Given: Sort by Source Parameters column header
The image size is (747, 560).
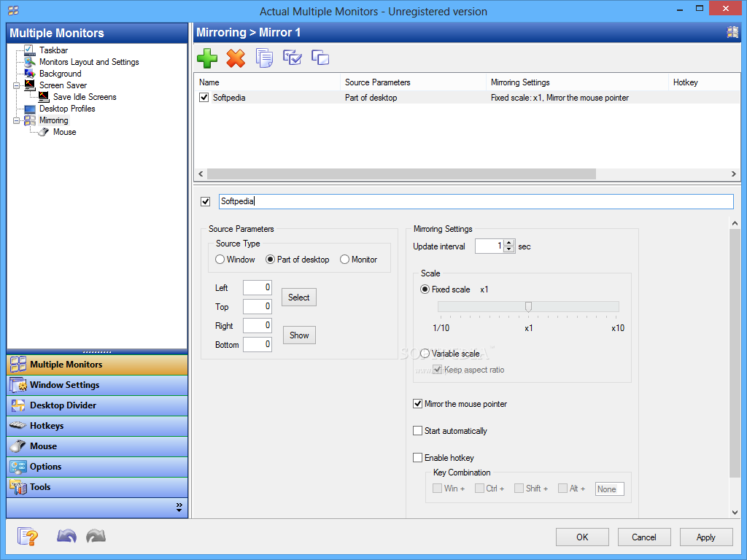Looking at the screenshot, I should point(413,82).
